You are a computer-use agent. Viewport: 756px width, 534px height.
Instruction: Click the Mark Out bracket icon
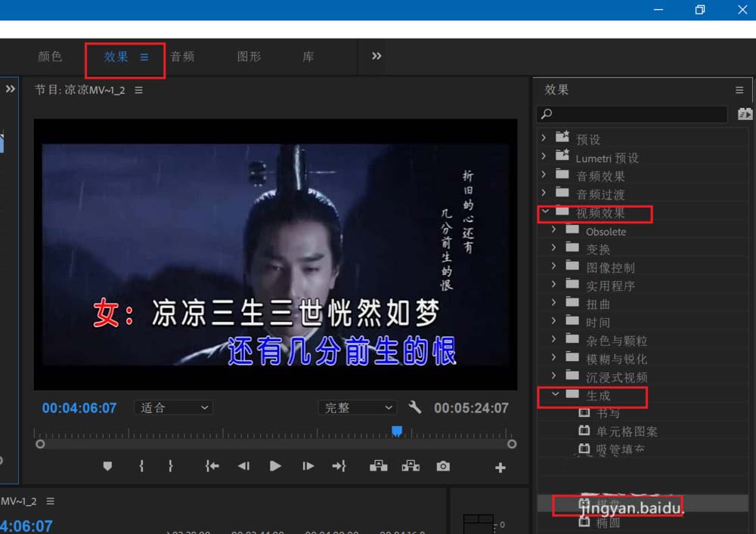click(x=171, y=466)
